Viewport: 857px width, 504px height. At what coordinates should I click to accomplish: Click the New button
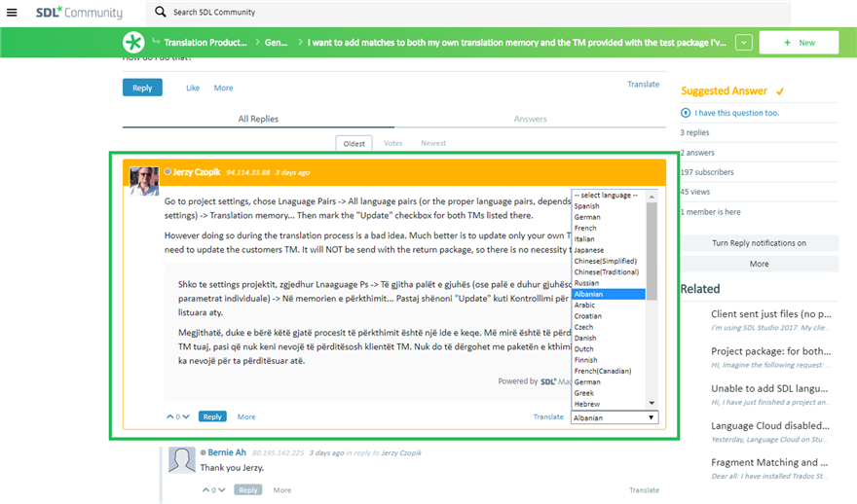pyautogui.click(x=800, y=42)
